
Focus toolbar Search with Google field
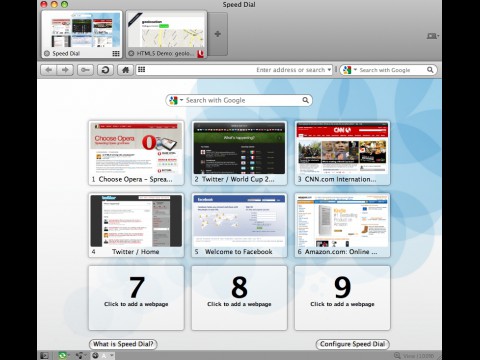tap(388, 70)
